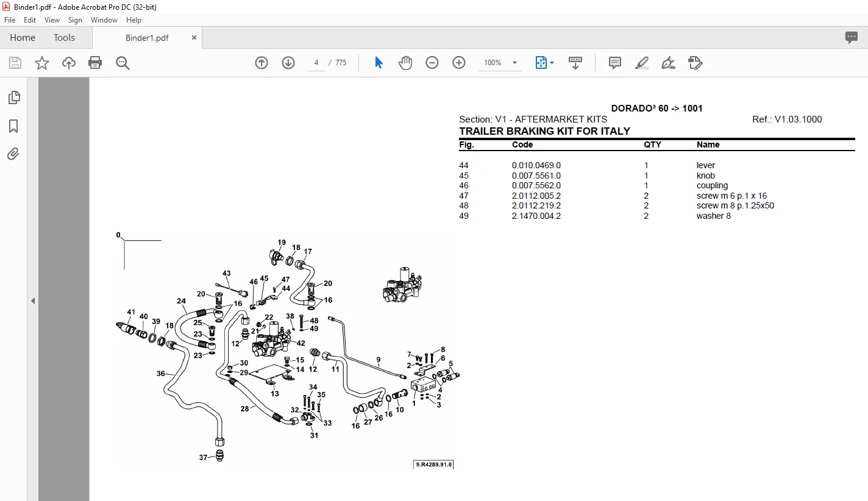Click part code 2.0112.005.2

(x=536, y=196)
